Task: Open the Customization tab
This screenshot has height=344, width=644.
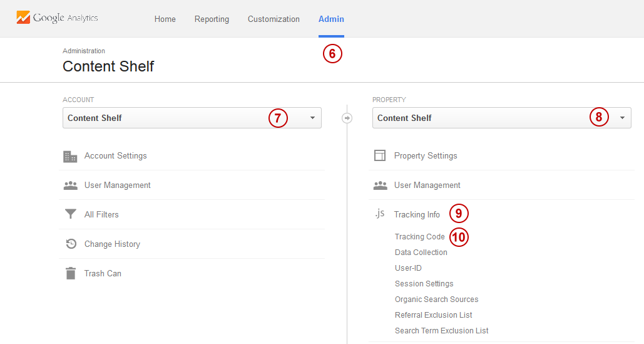Action: pyautogui.click(x=273, y=19)
